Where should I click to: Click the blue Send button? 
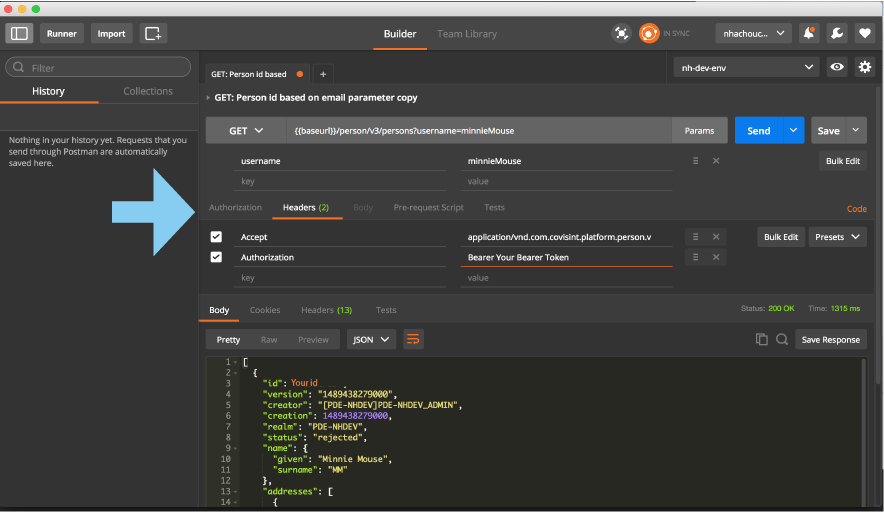[x=759, y=131]
